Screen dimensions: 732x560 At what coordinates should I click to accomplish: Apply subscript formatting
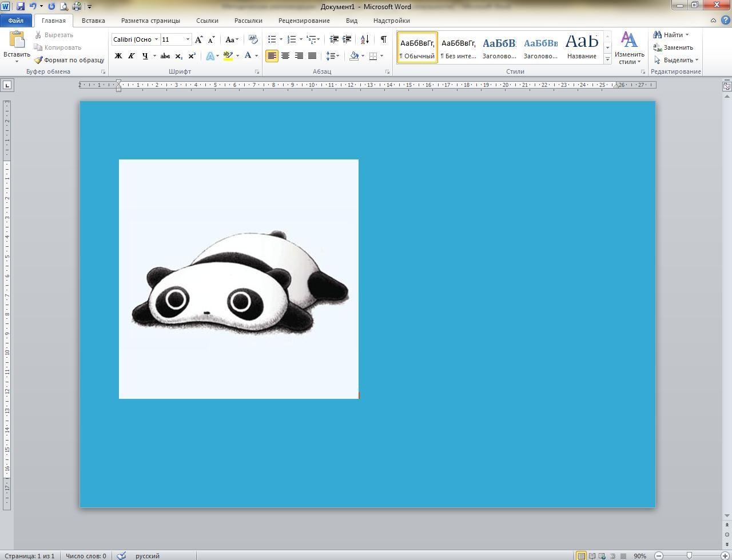click(179, 56)
